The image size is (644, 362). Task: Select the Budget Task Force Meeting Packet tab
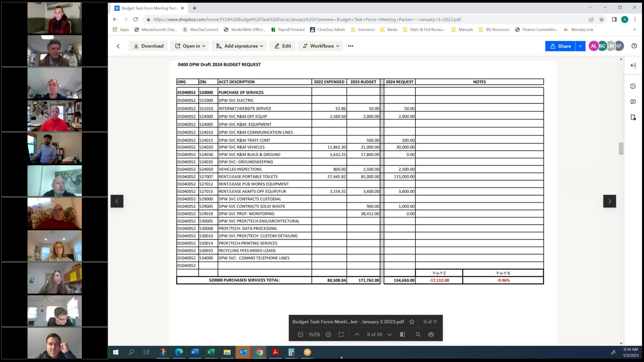point(148,8)
